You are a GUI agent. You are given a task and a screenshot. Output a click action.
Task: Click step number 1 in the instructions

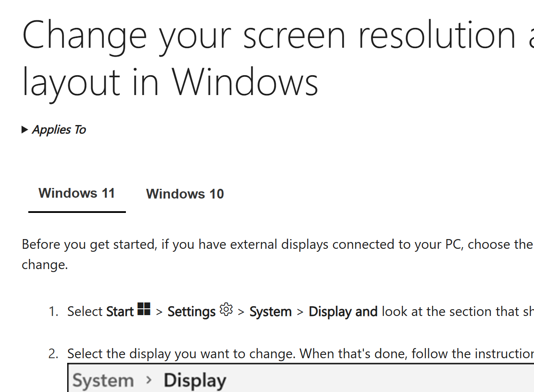click(x=54, y=311)
